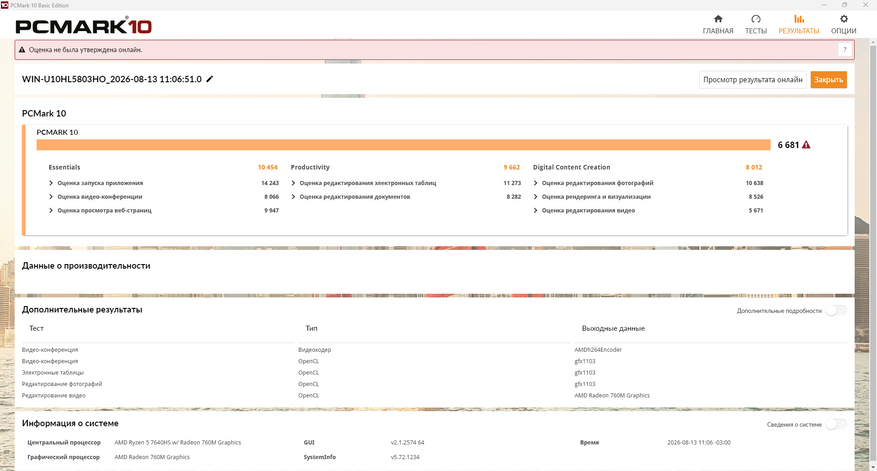Click the GUI version v2.1.2574 64
The width and height of the screenshot is (877, 471).
(x=407, y=442)
